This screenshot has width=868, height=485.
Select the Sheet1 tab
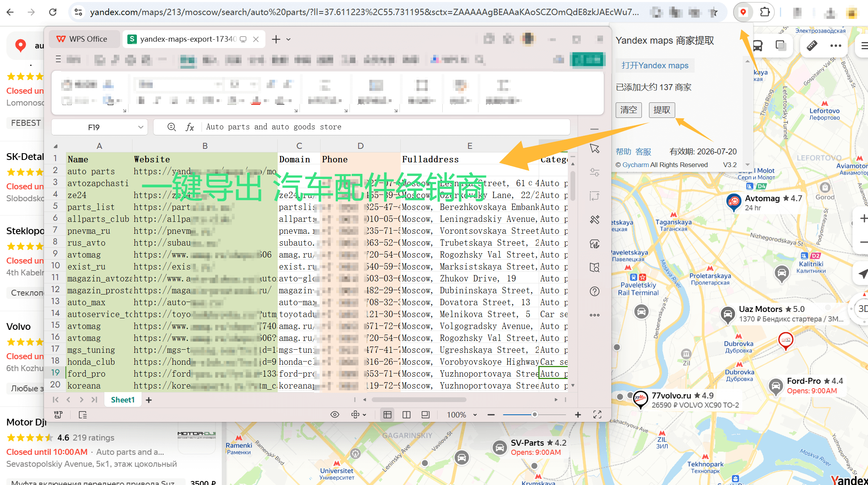(123, 400)
